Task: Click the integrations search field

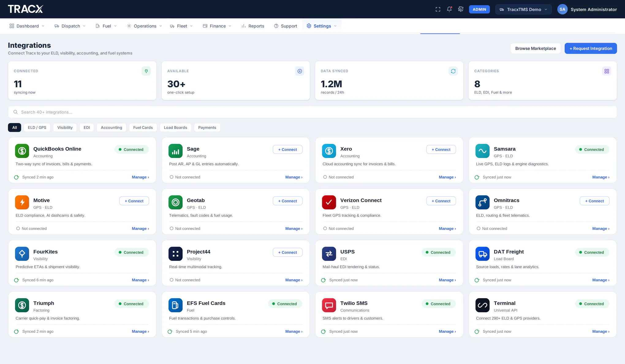Action: coord(312,112)
